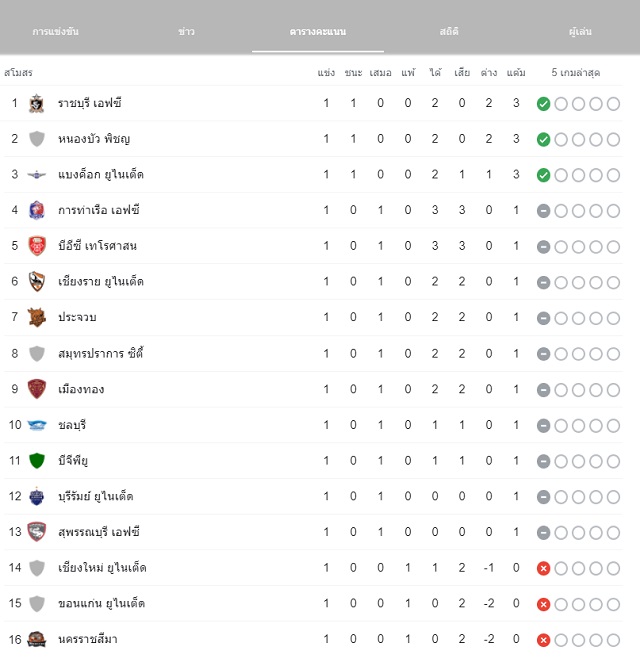640x662 pixels.
Task: Click the ราชบุรี เอฟซี club logo
Action: [36, 103]
